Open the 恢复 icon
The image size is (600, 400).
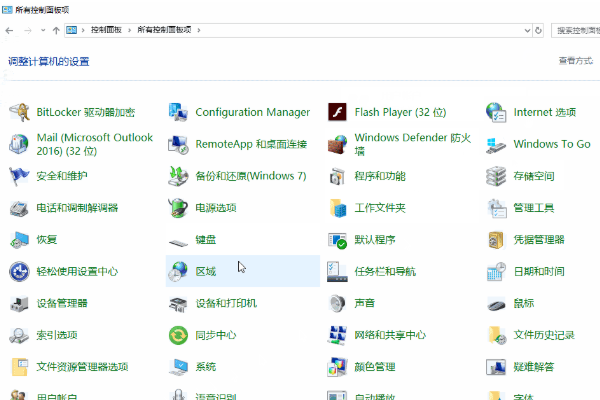click(x=19, y=240)
